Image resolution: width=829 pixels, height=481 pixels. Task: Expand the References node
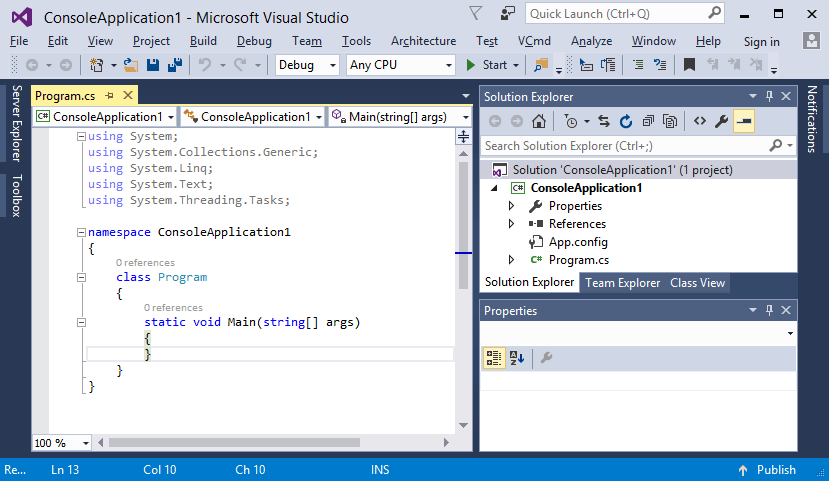tap(512, 224)
